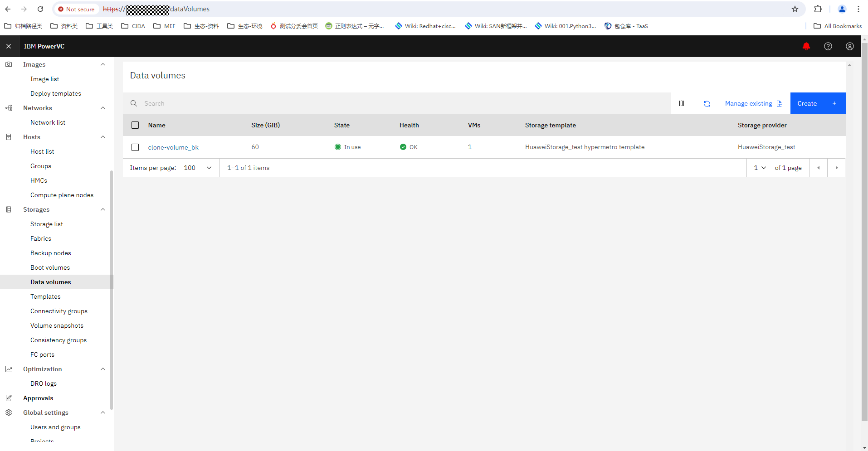The image size is (868, 451).
Task: Open Image list in sidebar
Action: click(x=44, y=79)
